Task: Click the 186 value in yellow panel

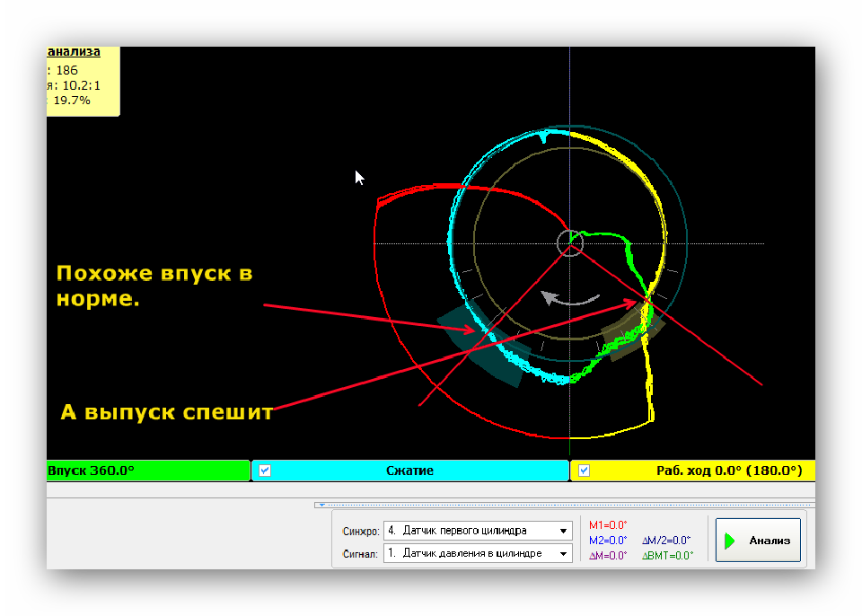Action: tap(67, 70)
